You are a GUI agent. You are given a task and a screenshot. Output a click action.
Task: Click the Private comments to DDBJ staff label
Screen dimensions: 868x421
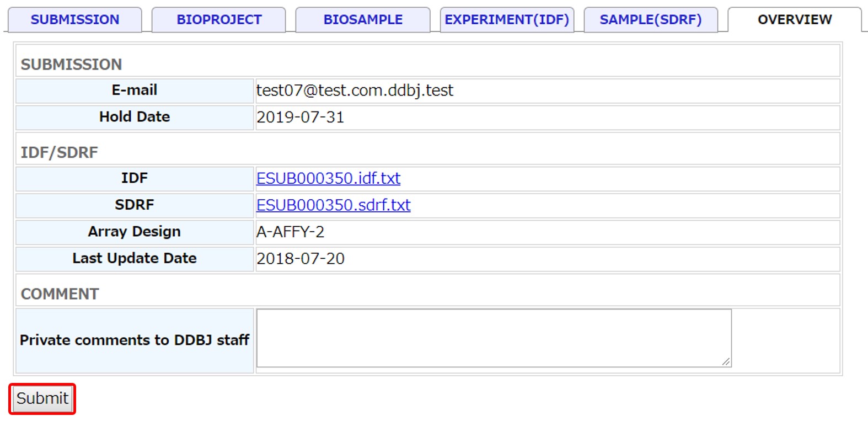point(135,340)
